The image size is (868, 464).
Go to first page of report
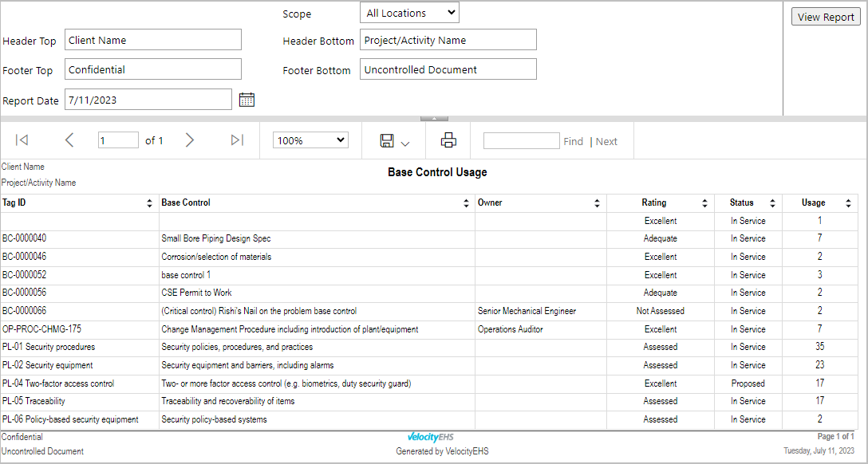point(22,140)
